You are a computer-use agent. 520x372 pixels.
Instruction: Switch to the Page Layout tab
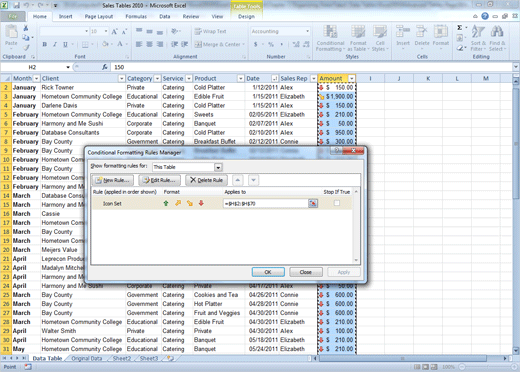tap(99, 16)
